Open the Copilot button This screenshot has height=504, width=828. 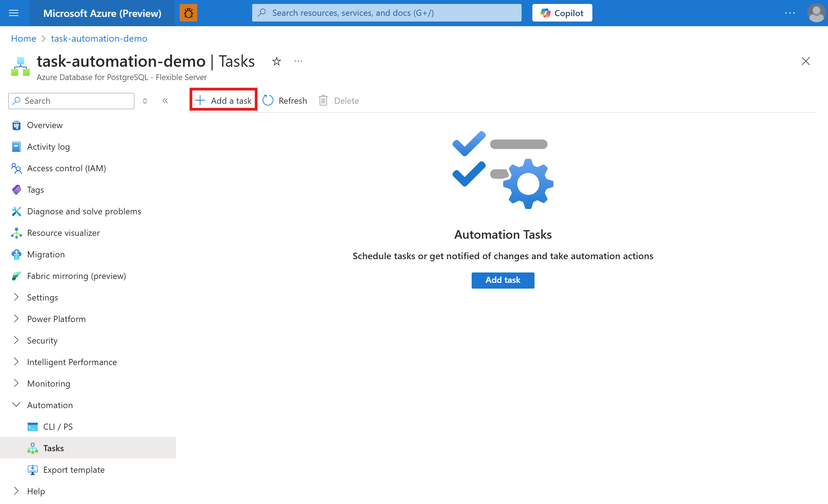(x=562, y=13)
